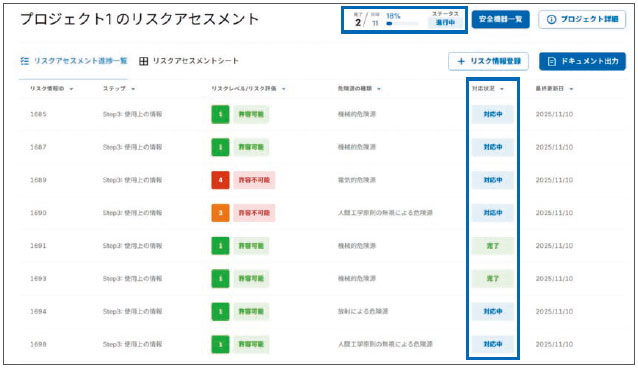Open 対応状況 column dropdown arrow
This screenshot has width=638, height=368.
tap(502, 89)
